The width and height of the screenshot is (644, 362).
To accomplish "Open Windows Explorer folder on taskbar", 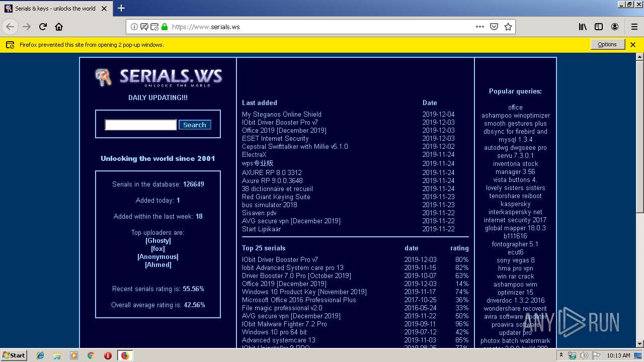I will tap(57, 355).
